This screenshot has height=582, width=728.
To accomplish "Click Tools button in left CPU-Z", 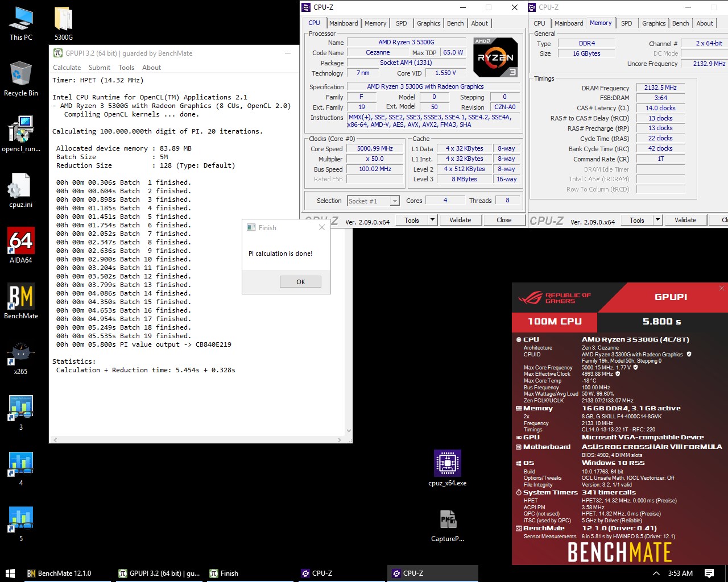I will point(412,220).
